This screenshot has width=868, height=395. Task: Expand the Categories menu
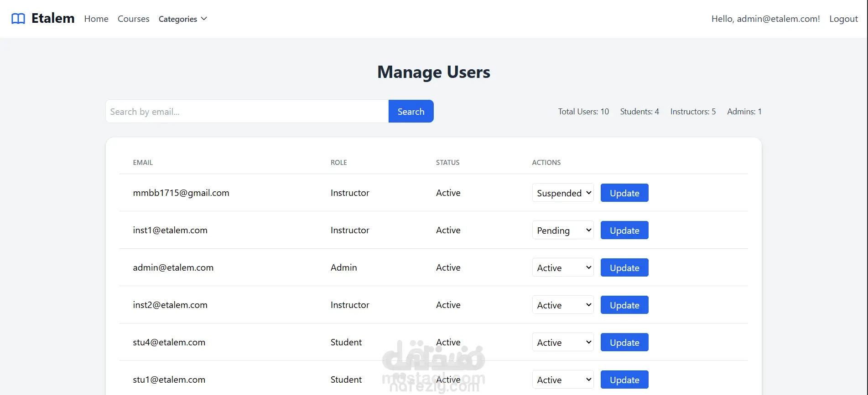pos(178,19)
